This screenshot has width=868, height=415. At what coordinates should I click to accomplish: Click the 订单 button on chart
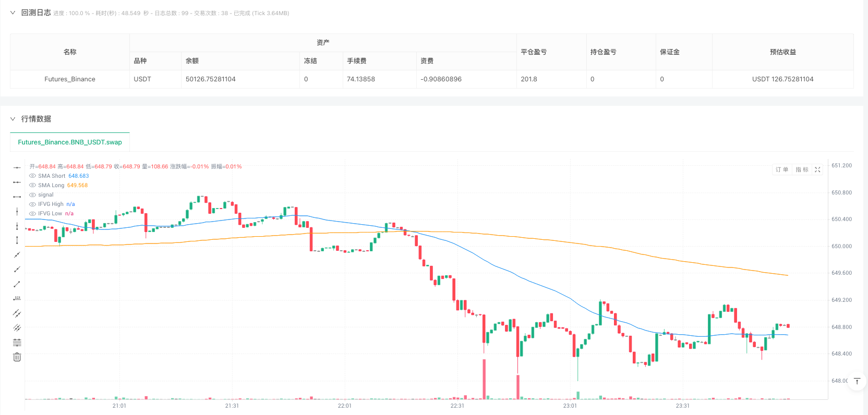[x=781, y=169]
